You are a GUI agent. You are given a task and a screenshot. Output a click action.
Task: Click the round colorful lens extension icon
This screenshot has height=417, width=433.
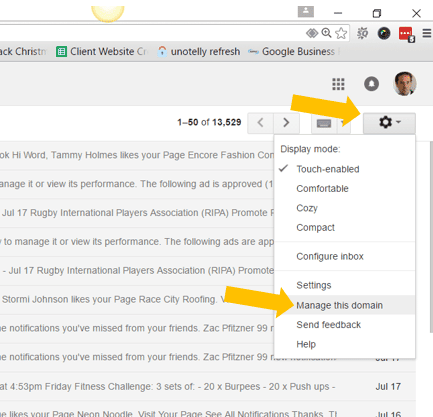tap(384, 33)
